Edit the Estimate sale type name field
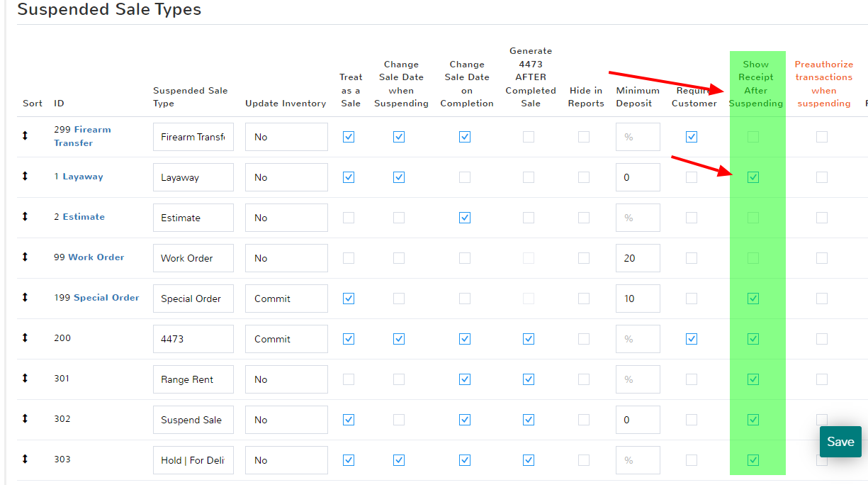Screen dimensions: 868x485 (193, 218)
